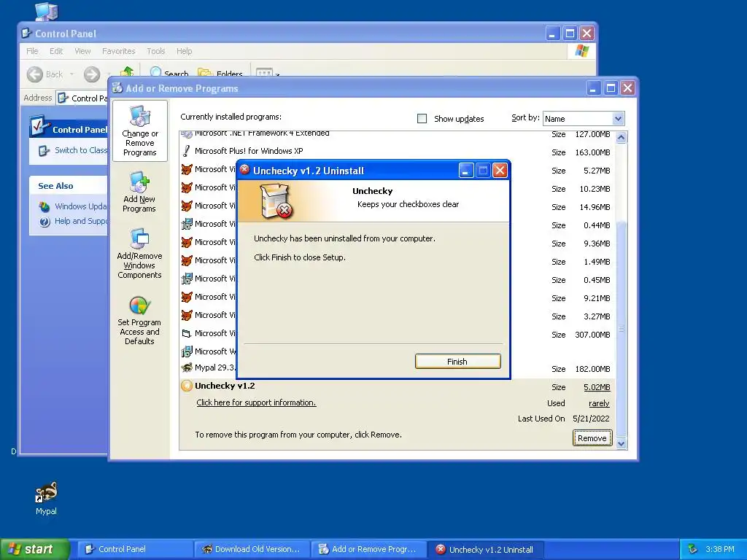Click Windows Update globe icon
This screenshot has height=560, width=747.
point(44,206)
